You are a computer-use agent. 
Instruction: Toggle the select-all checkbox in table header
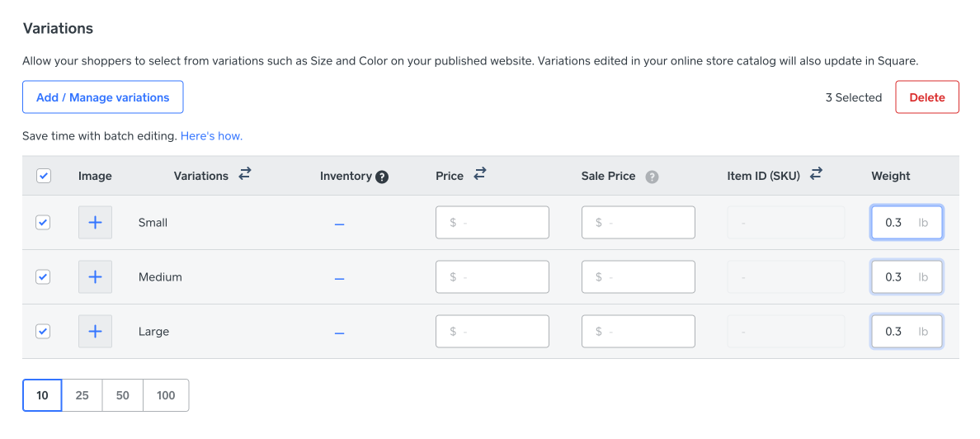[x=44, y=176]
